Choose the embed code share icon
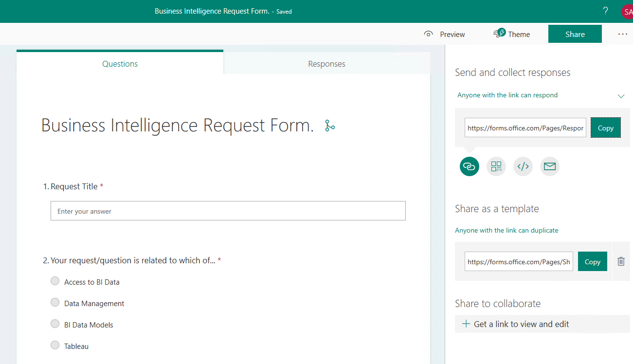Viewport: 633px width, 364px height. [523, 166]
